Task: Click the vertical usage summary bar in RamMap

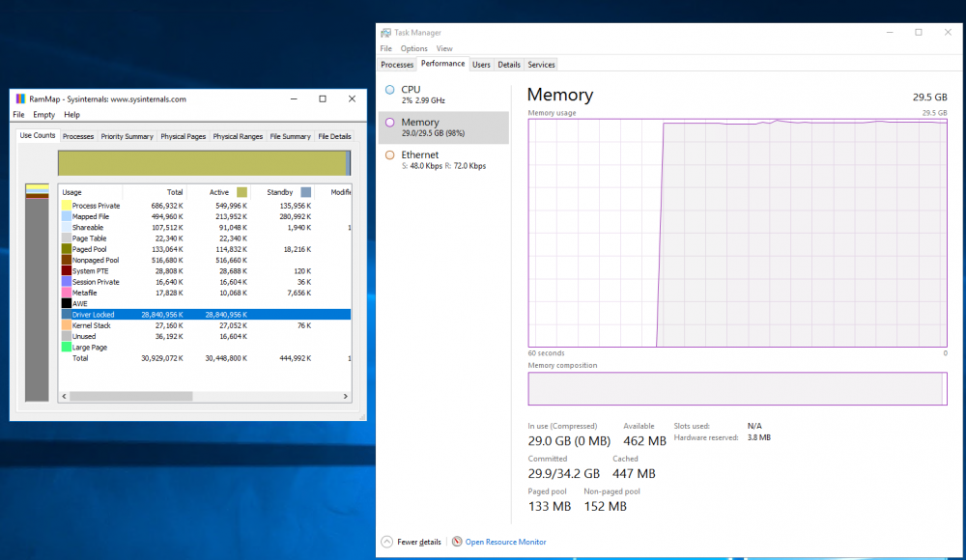Action: coord(37,293)
